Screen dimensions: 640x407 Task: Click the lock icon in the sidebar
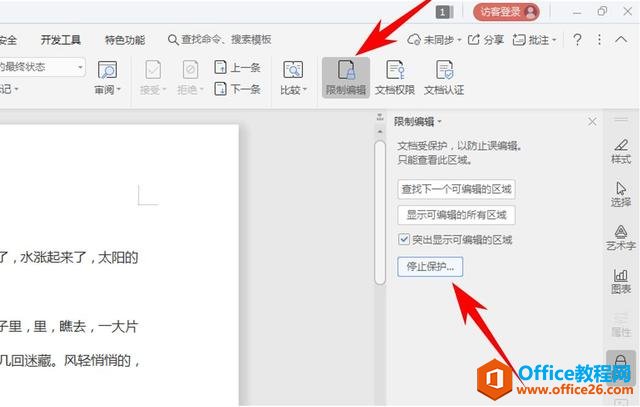pos(620,363)
